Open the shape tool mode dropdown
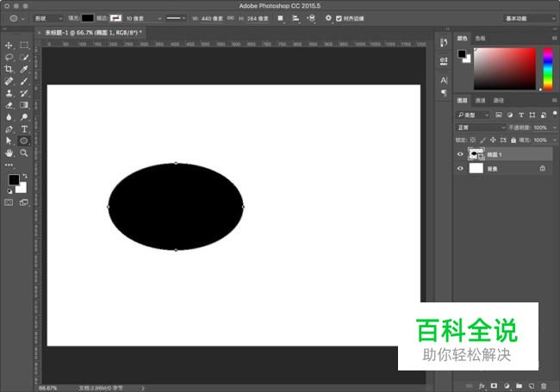This screenshot has height=392, width=560. [x=48, y=18]
